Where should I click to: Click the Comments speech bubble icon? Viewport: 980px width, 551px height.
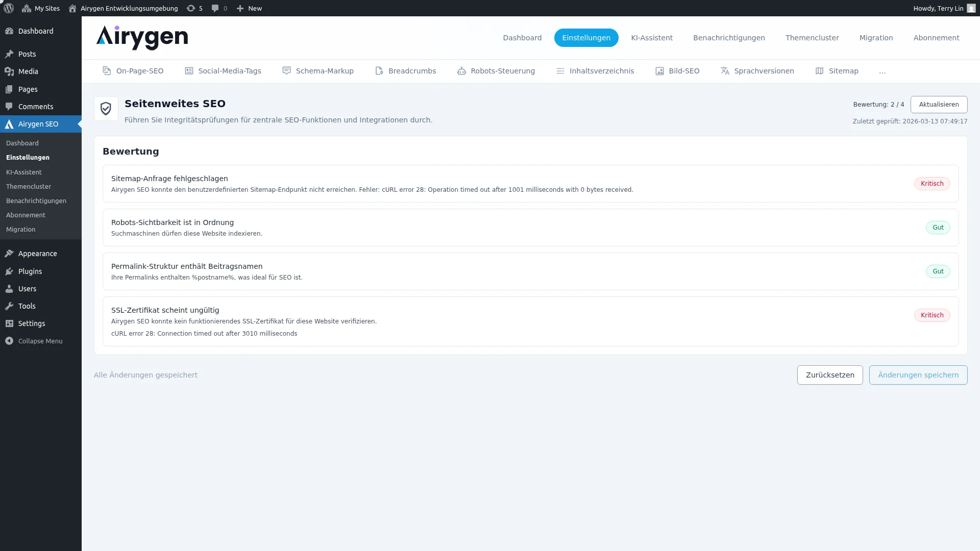9,107
